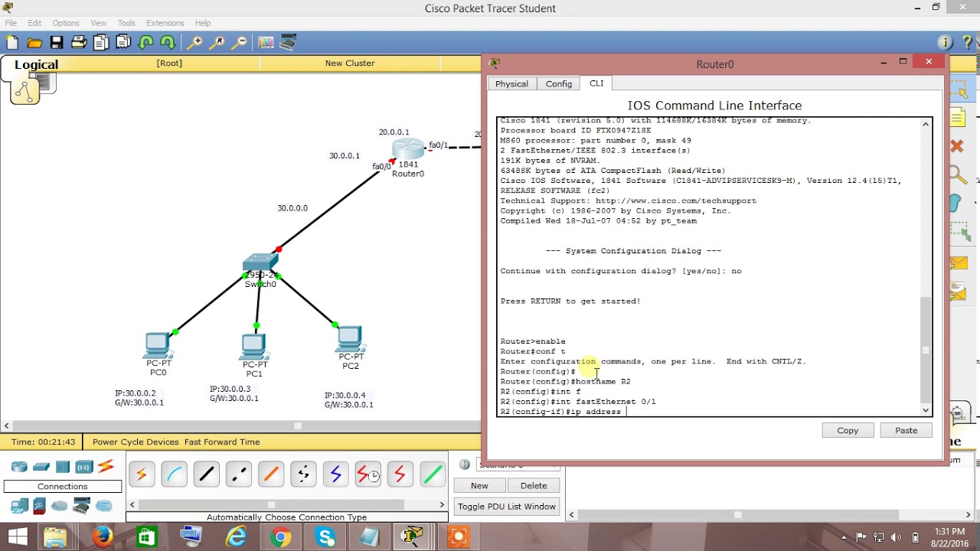The height and width of the screenshot is (551, 980).
Task: Open the View menu
Action: tap(98, 23)
